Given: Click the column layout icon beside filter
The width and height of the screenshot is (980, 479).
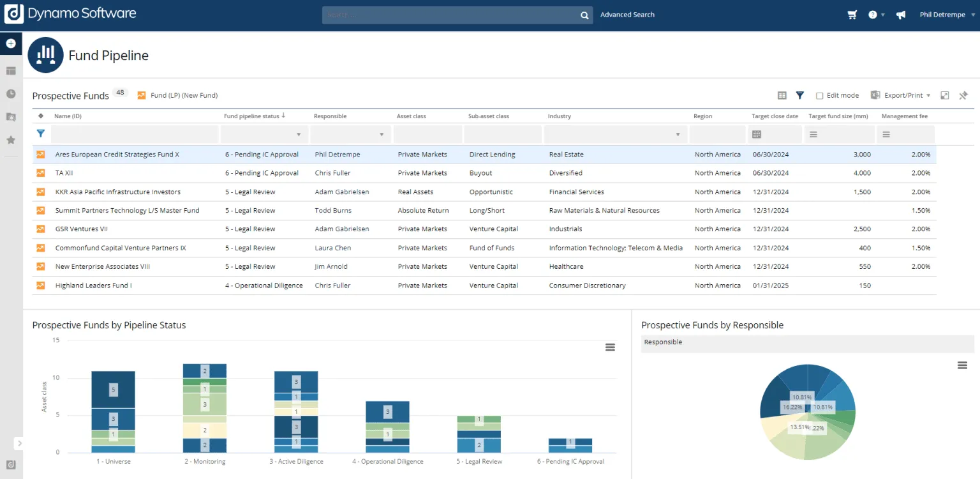Looking at the screenshot, I should pyautogui.click(x=782, y=95).
